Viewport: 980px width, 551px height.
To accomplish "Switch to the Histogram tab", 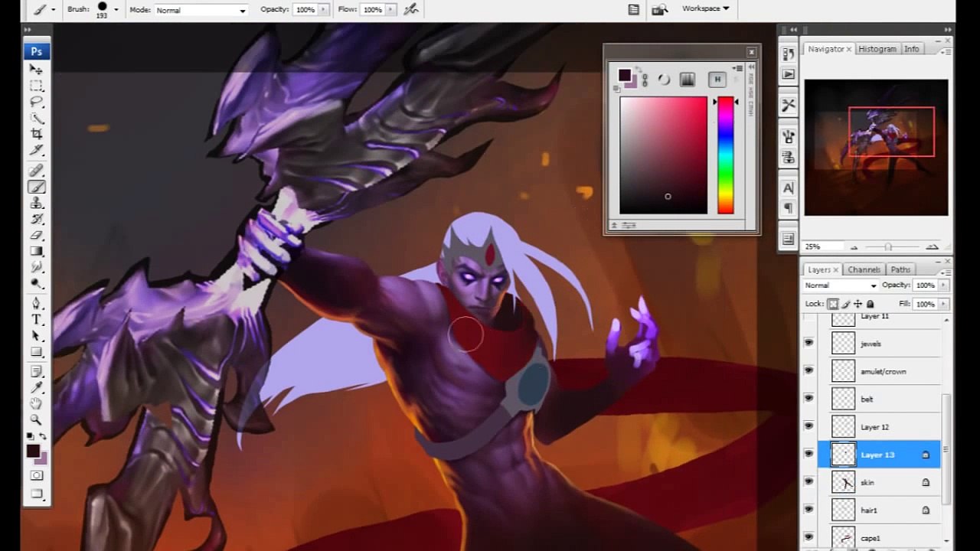I will pos(877,49).
